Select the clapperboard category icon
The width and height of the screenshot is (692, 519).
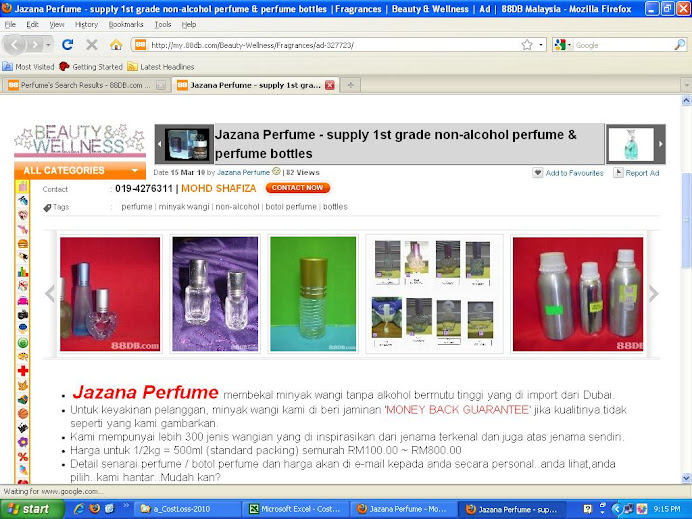click(23, 427)
